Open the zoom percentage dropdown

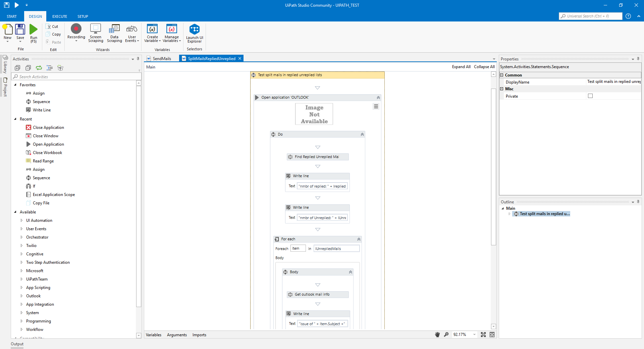click(474, 335)
